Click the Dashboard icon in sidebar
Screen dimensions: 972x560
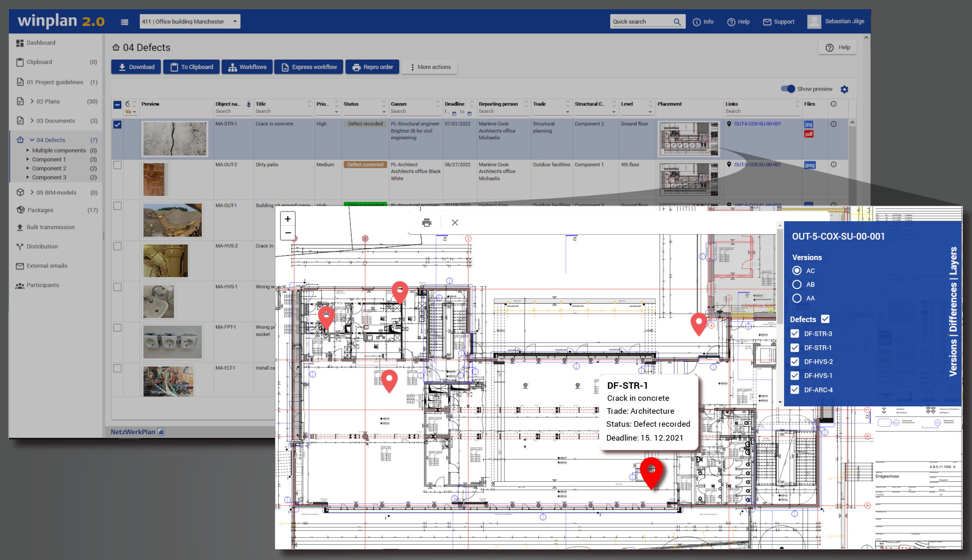[x=20, y=43]
